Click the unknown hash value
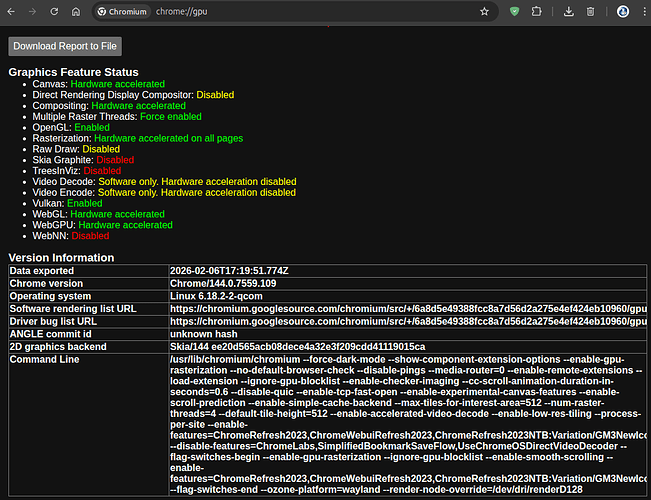 (x=204, y=334)
